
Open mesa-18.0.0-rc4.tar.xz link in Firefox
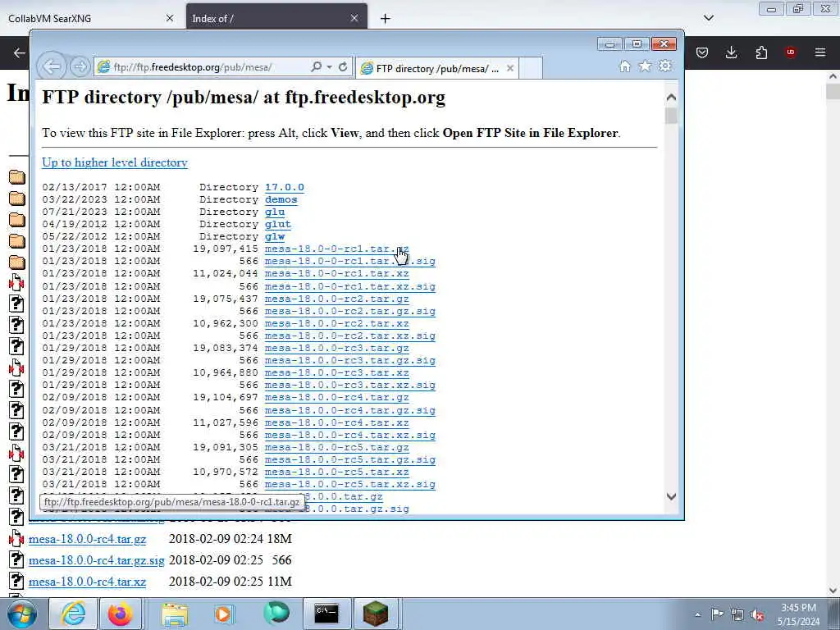[87, 582]
